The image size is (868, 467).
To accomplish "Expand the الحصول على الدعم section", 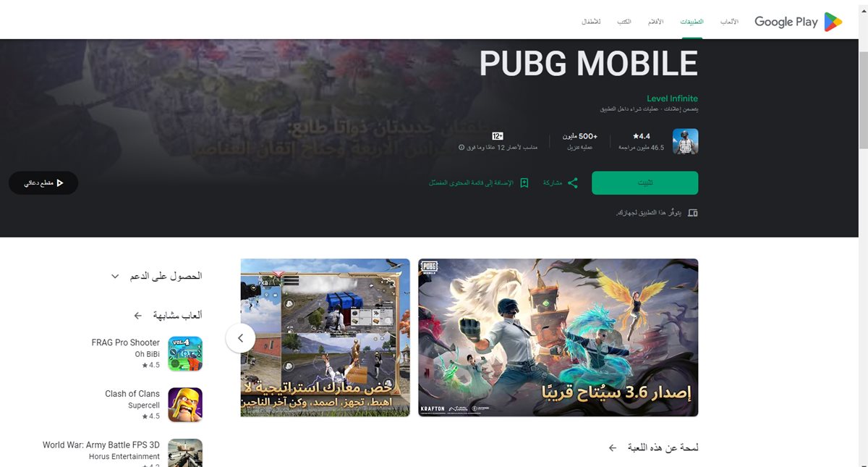I will click(x=115, y=276).
